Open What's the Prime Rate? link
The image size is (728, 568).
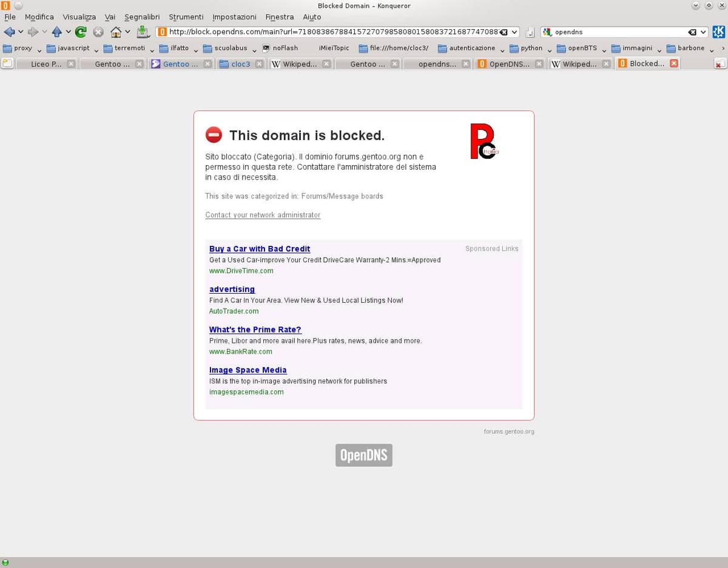[x=255, y=330]
